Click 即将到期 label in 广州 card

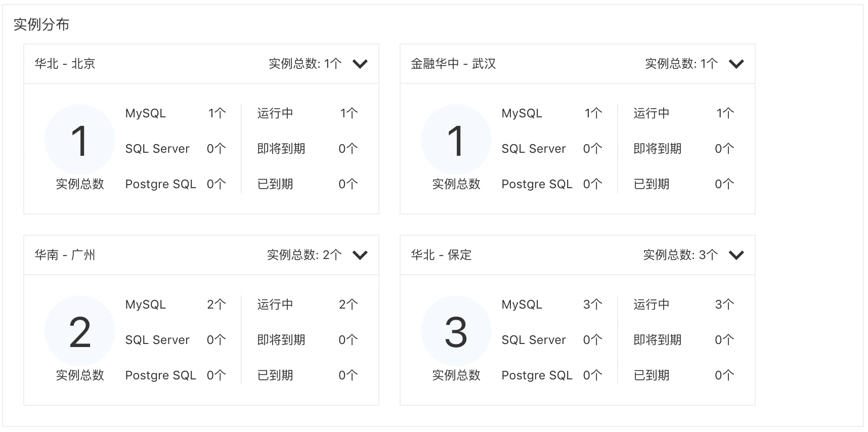pyautogui.click(x=281, y=340)
